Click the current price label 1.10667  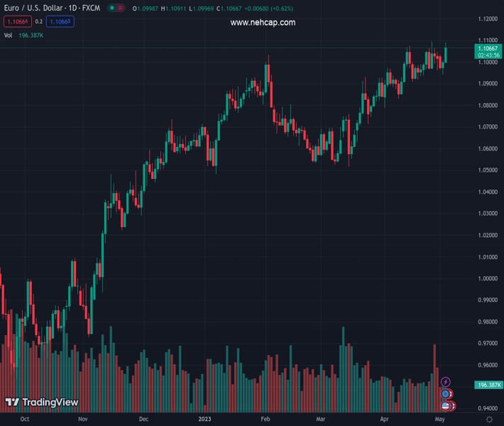[x=488, y=48]
